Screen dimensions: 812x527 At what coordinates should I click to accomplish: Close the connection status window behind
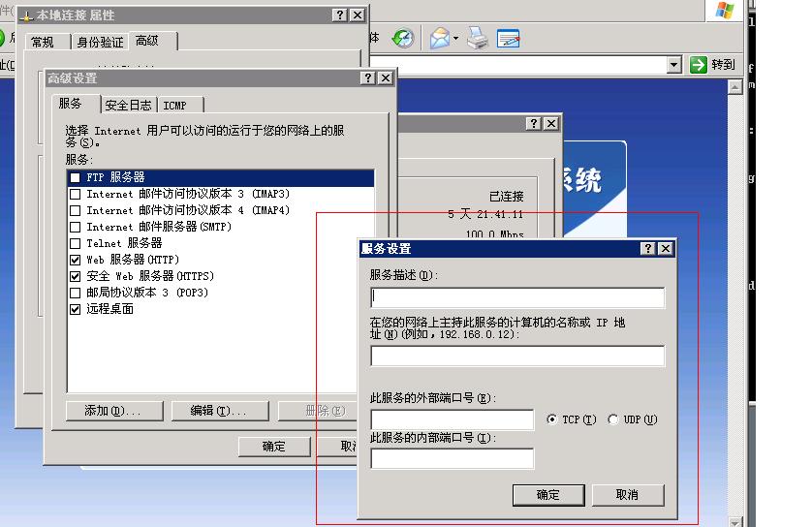click(x=551, y=124)
